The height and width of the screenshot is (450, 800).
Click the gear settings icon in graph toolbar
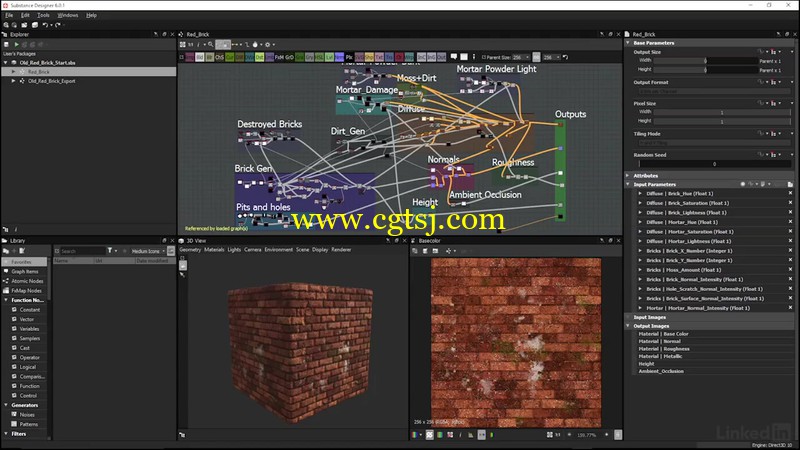pyautogui.click(x=267, y=44)
